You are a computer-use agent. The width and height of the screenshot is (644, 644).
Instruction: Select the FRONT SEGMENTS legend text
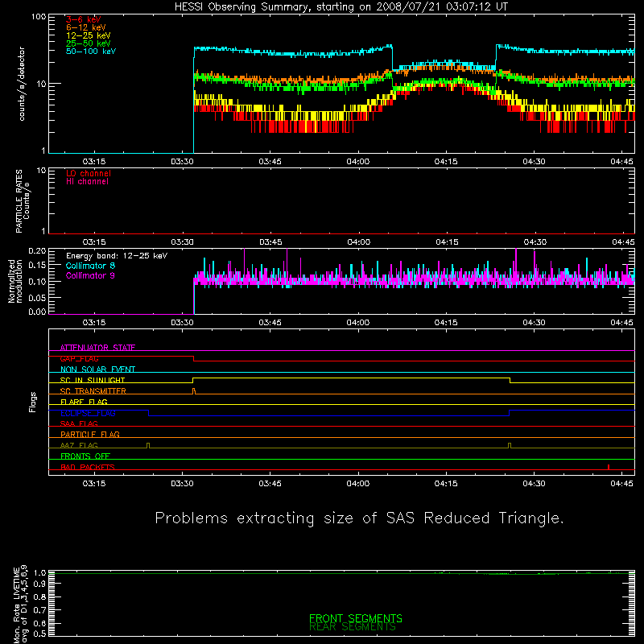pyautogui.click(x=356, y=618)
